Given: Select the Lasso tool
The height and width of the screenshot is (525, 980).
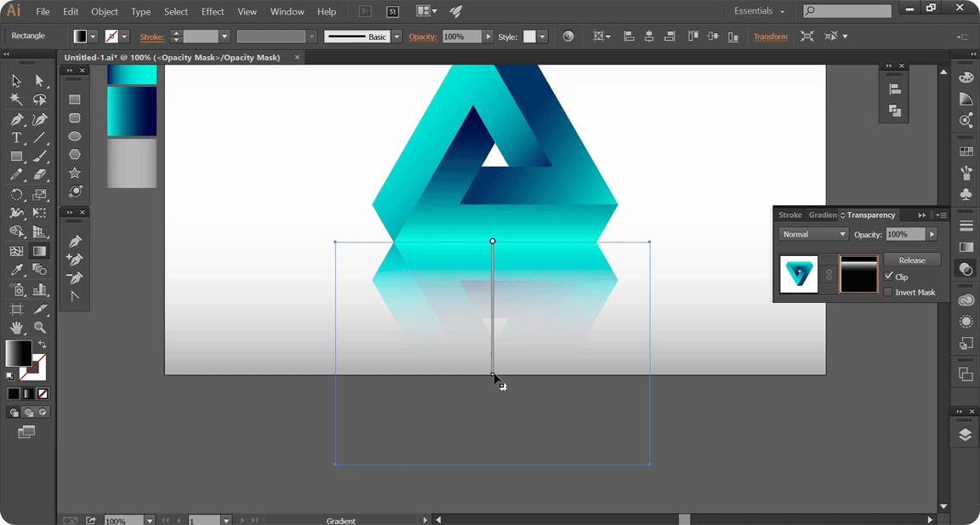Looking at the screenshot, I should pyautogui.click(x=39, y=100).
